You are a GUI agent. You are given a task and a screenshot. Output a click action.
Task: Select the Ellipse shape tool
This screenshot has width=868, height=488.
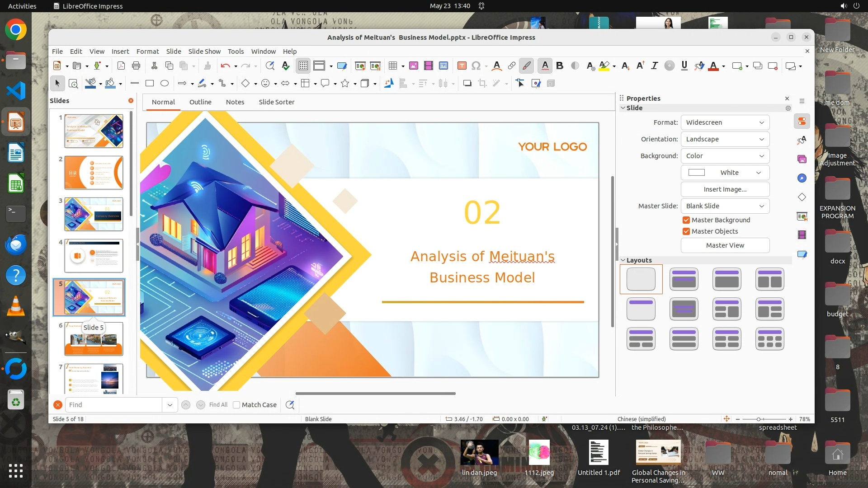[165, 83]
